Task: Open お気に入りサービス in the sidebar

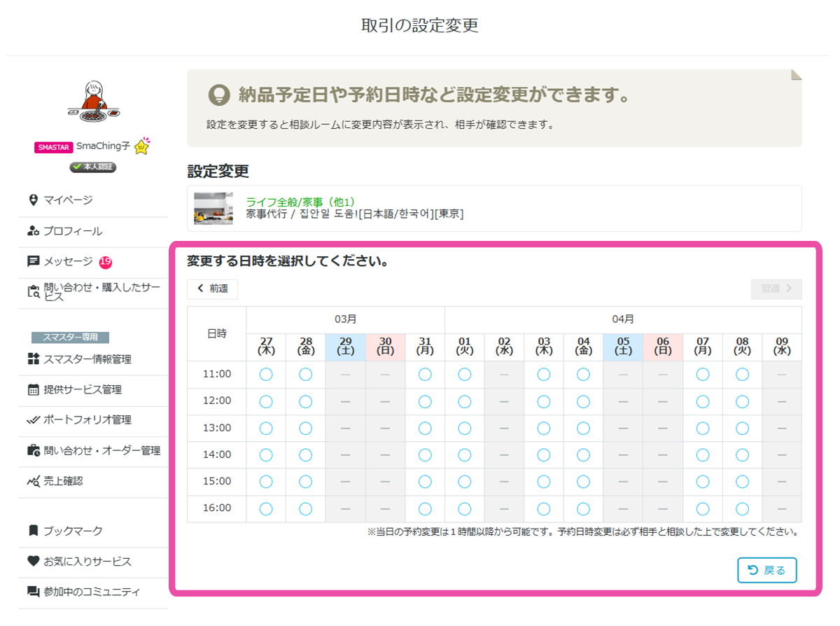Action: [87, 562]
